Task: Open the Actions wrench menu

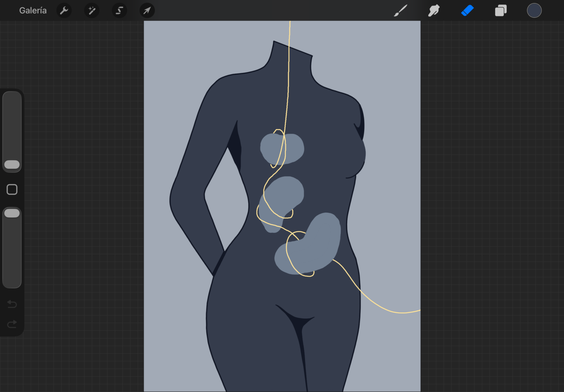Action: [x=64, y=11]
